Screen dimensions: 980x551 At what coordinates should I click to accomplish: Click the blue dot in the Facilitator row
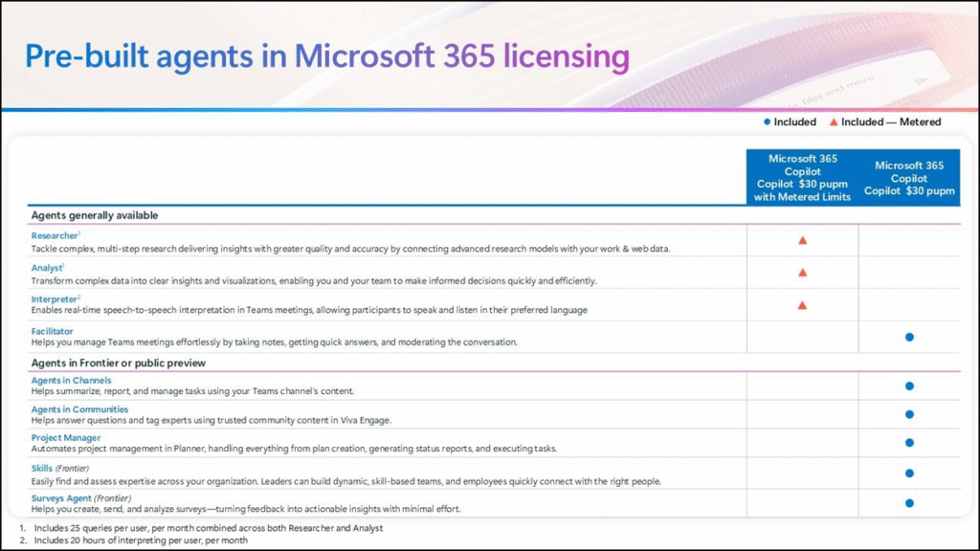(x=909, y=337)
